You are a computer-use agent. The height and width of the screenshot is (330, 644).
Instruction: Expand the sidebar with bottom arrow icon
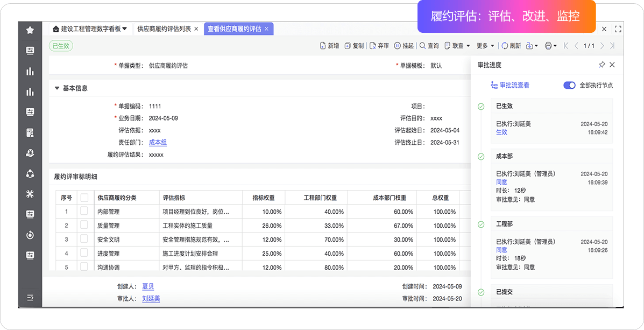[x=30, y=297]
